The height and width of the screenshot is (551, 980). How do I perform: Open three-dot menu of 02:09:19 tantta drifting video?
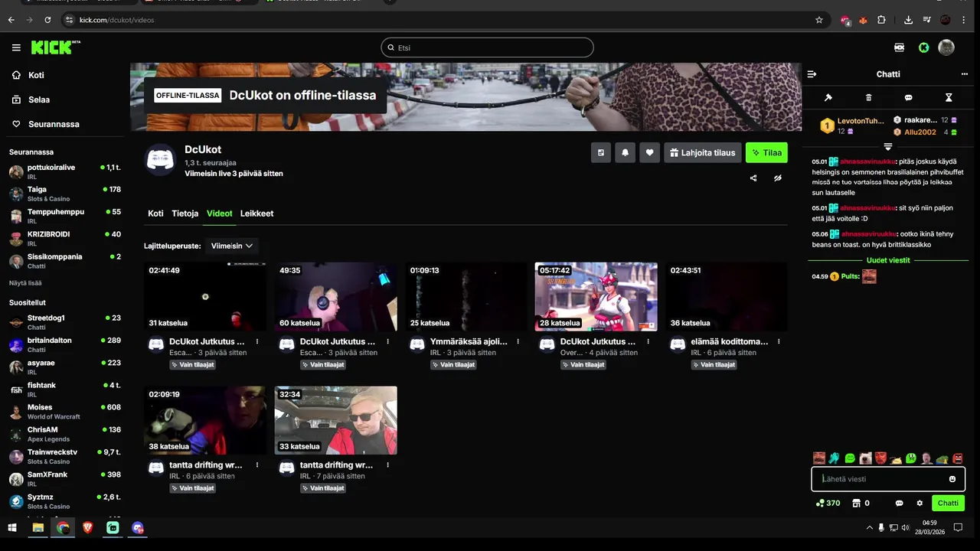click(257, 465)
